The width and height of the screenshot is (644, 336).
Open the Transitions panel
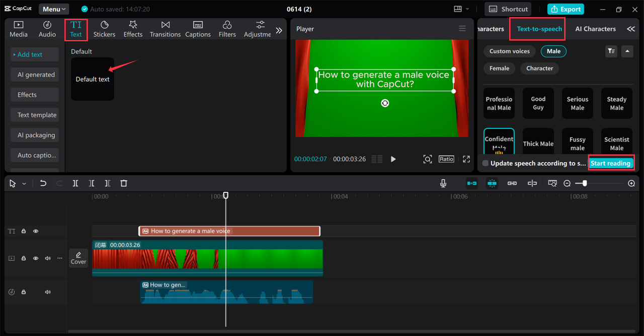165,29
